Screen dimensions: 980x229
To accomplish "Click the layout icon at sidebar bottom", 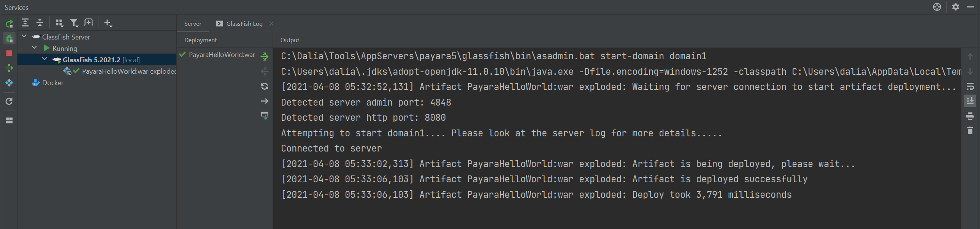I will pos(9,120).
